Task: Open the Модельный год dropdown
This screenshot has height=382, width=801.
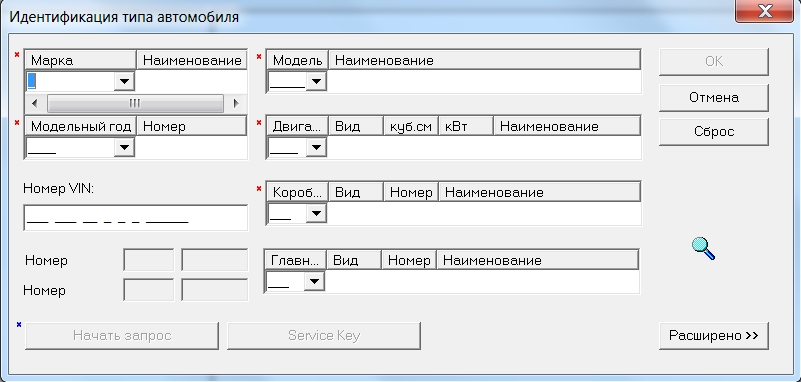Action: (x=124, y=148)
